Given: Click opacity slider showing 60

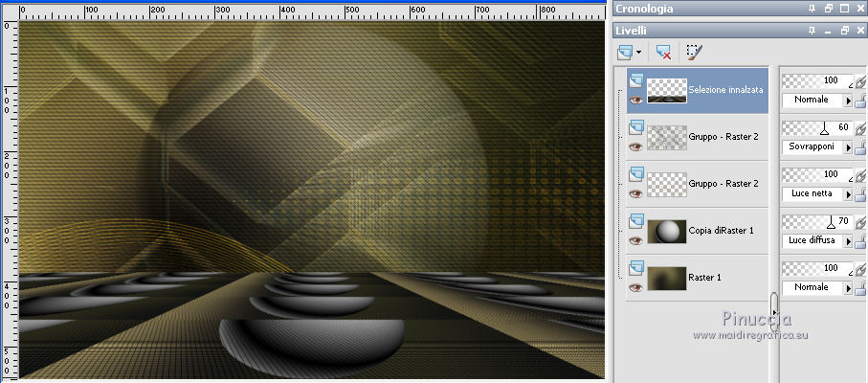Looking at the screenshot, I should point(817,128).
